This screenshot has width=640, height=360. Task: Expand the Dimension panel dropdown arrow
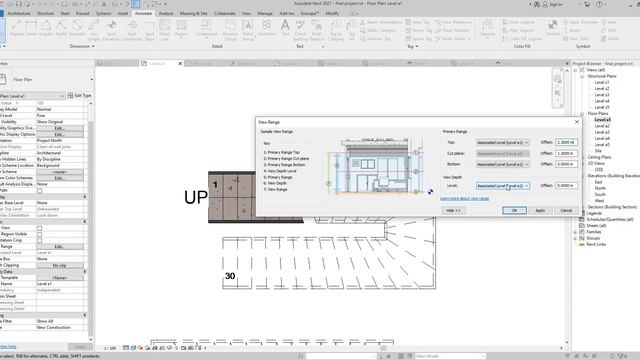pyautogui.click(x=93, y=47)
